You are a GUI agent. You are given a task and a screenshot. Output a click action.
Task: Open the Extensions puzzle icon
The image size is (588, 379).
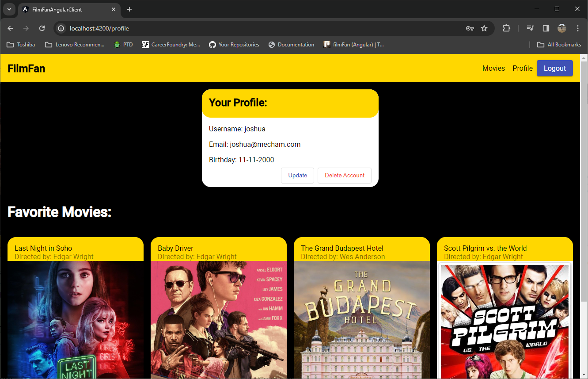point(506,28)
